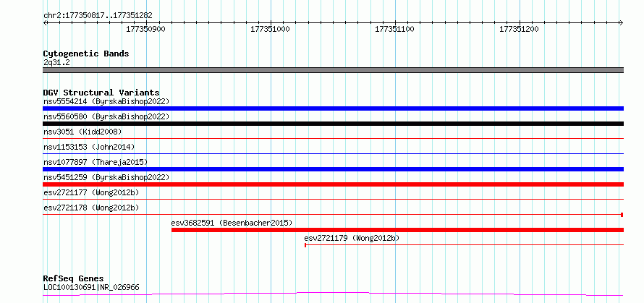The height and width of the screenshot is (303, 644).
Task: Click the right arrow end of ruler
Action: point(622,22)
